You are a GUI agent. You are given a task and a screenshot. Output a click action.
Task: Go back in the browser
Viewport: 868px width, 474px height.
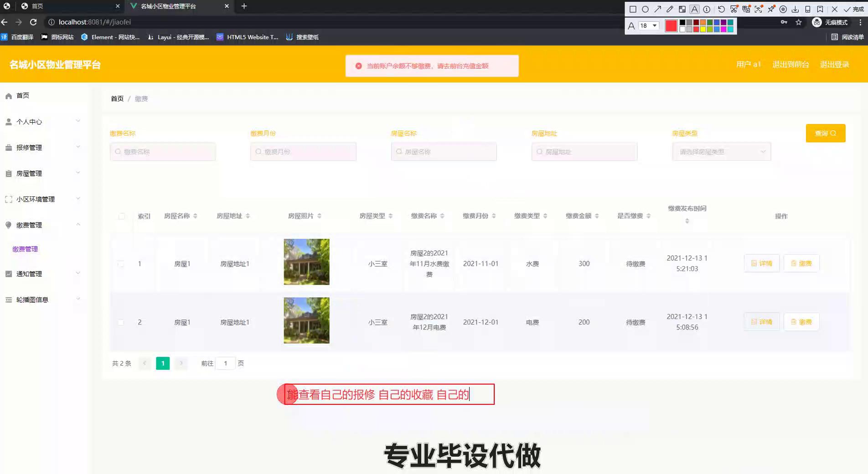pyautogui.click(x=5, y=22)
